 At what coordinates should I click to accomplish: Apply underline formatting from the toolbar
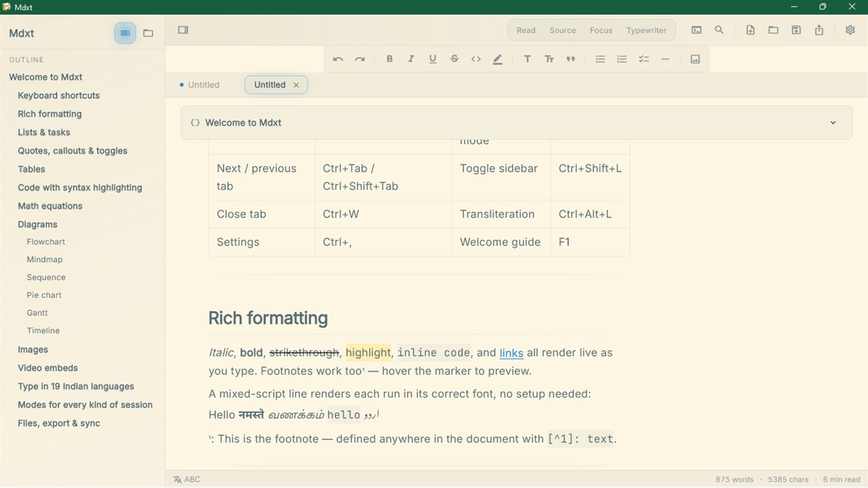(432, 59)
